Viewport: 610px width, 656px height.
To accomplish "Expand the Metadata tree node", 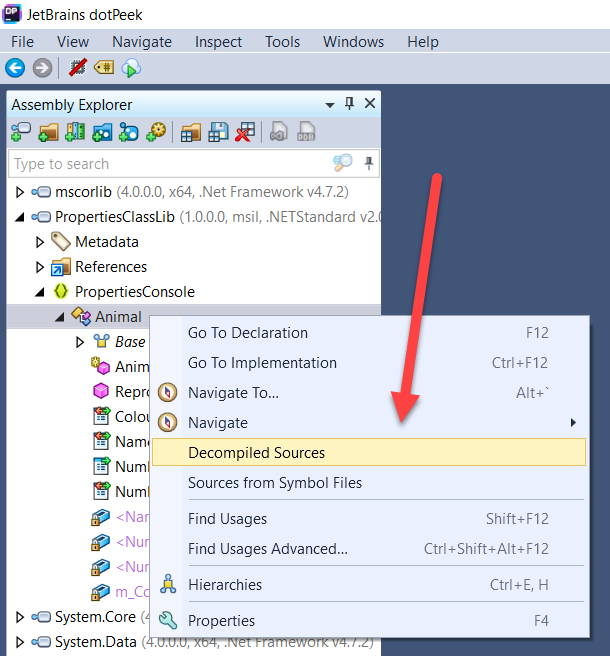I will pos(40,241).
